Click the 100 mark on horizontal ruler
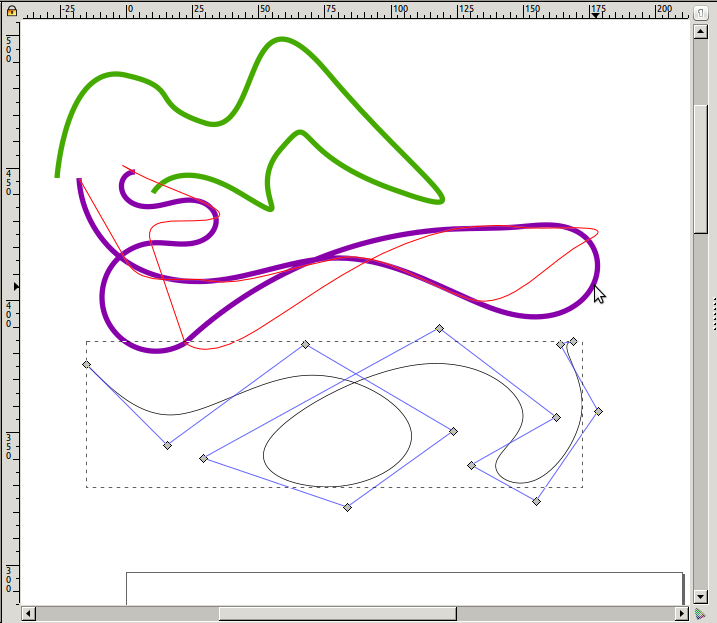Screen dimensions: 717x623 [398, 10]
